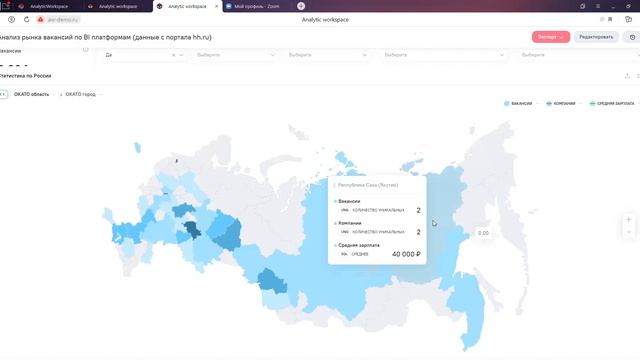Screen dimensions: 640x360
Task: Switch to the Мой профиль - Zoom tab
Action: pyautogui.click(x=256, y=6)
